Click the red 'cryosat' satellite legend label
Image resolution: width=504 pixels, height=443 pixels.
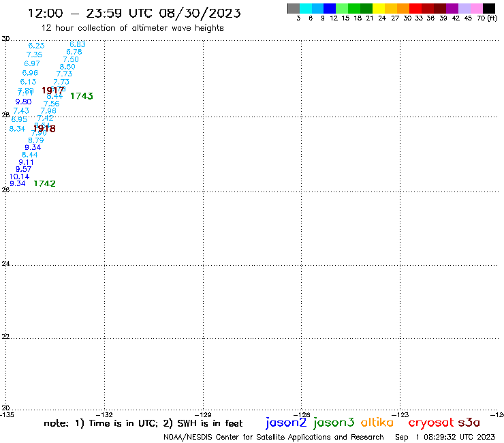click(431, 423)
